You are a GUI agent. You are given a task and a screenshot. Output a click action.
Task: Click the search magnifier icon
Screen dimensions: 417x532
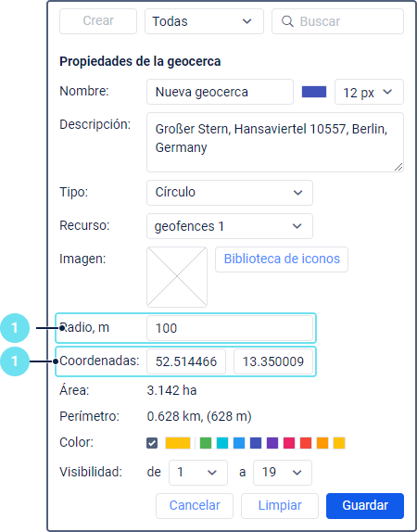287,21
